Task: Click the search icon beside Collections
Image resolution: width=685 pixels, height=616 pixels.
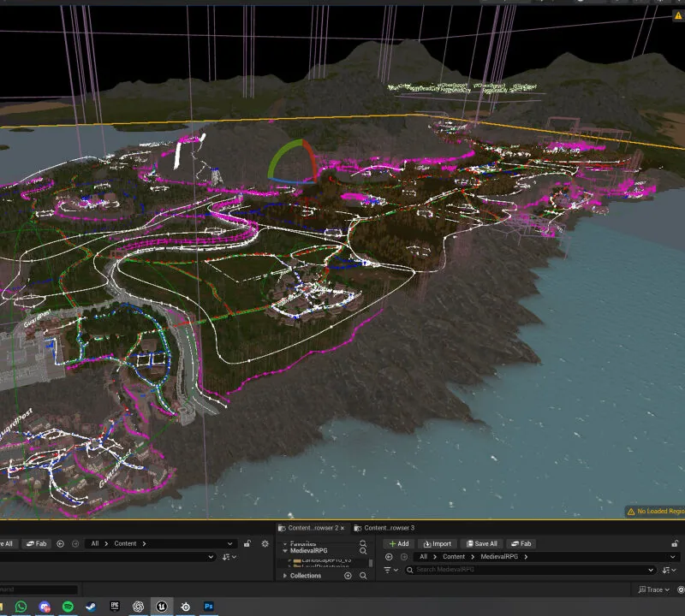Action: 363,576
